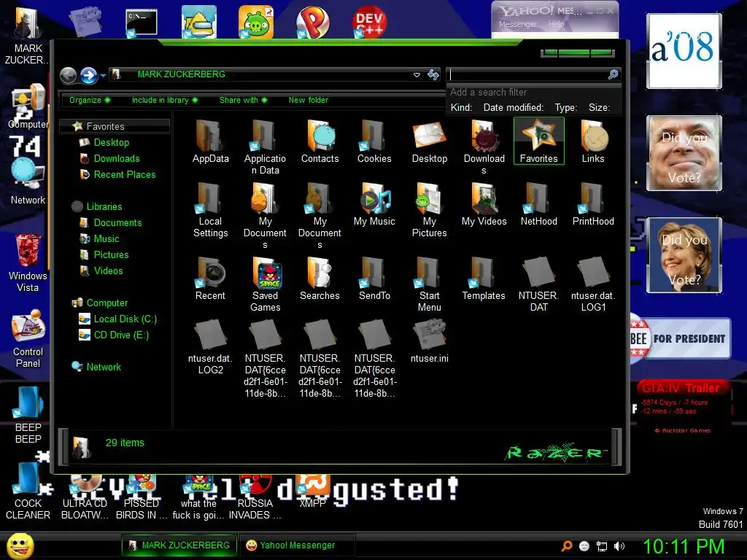The height and width of the screenshot is (560, 747).
Task: Go to Downloads in the Favorites sidebar
Action: pos(116,158)
